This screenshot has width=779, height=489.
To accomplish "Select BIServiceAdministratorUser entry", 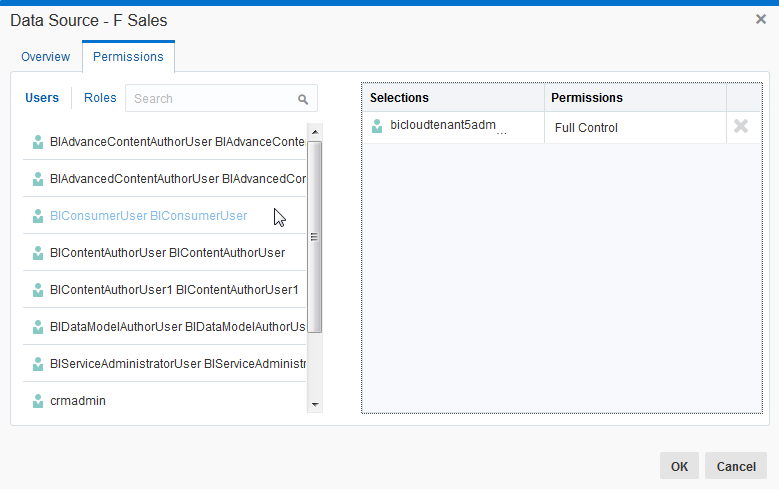I will [164, 364].
